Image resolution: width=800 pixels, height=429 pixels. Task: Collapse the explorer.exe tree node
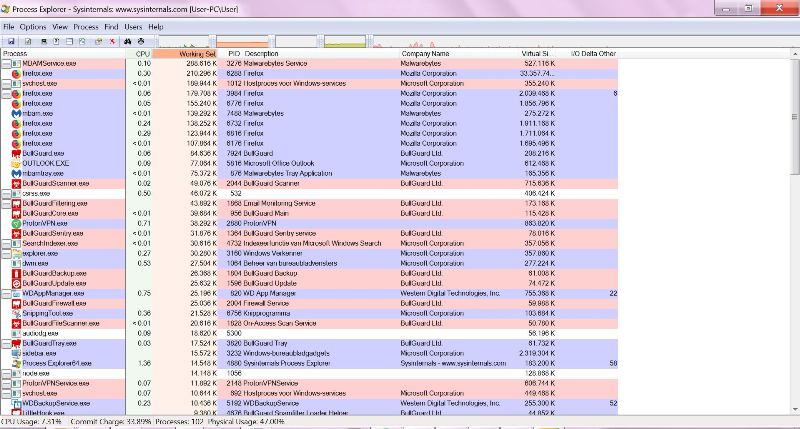tap(6, 254)
